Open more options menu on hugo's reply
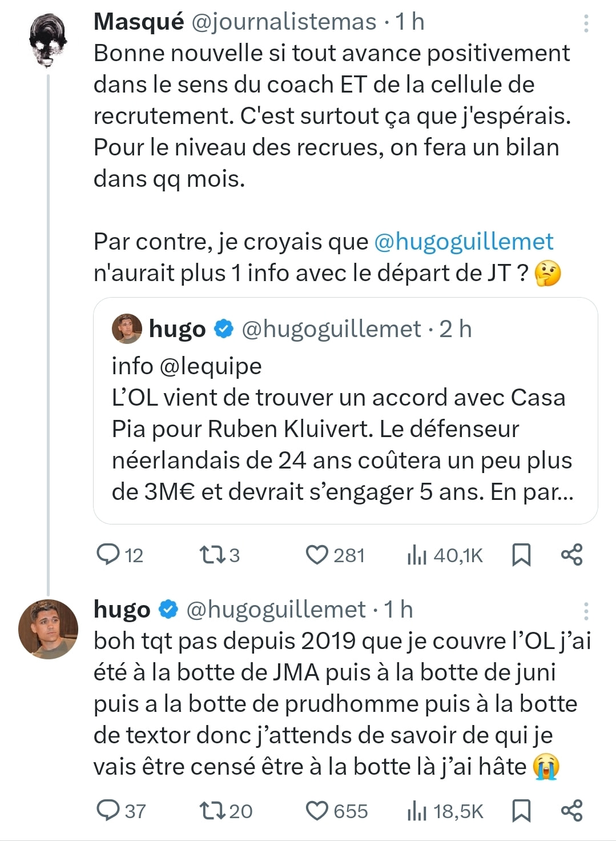This screenshot has width=616, height=841. pyautogui.click(x=586, y=611)
